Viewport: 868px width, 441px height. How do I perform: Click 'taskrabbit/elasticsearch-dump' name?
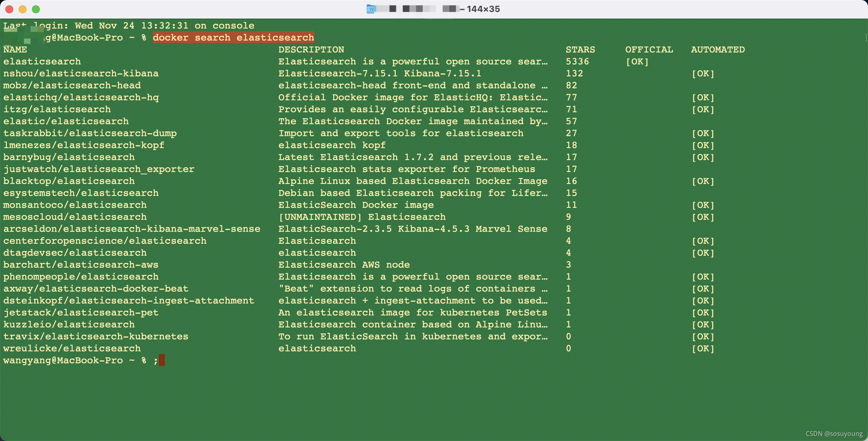[x=90, y=133]
